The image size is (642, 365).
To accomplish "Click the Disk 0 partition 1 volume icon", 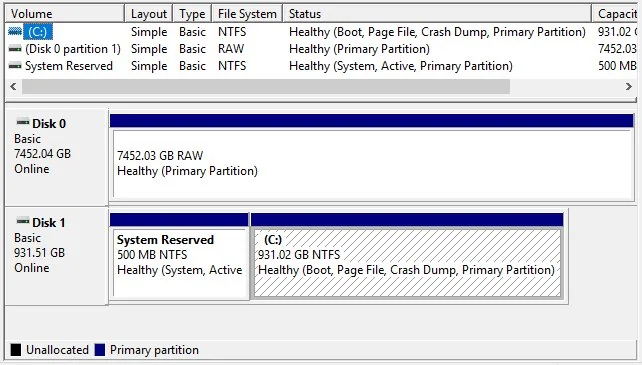I will [x=15, y=49].
